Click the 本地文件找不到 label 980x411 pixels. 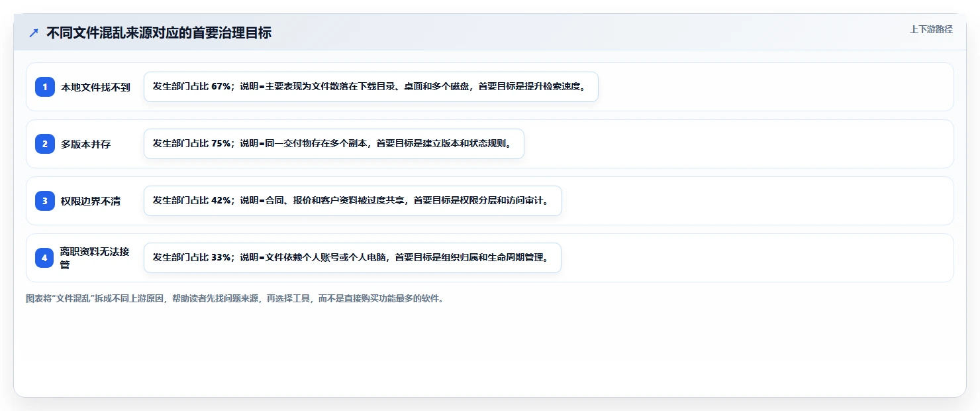[95, 87]
